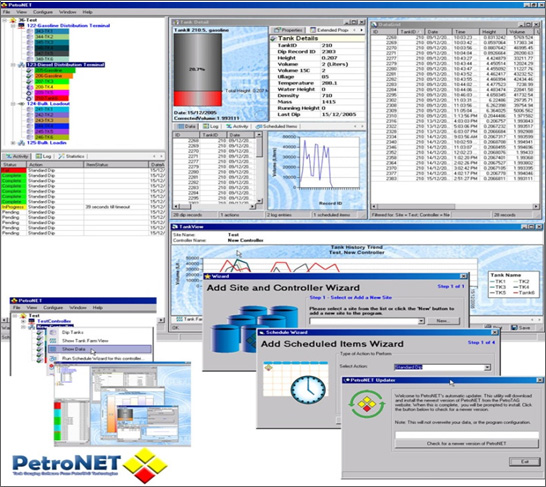
Task: Click the Status column header in activity table
Action: (14, 165)
